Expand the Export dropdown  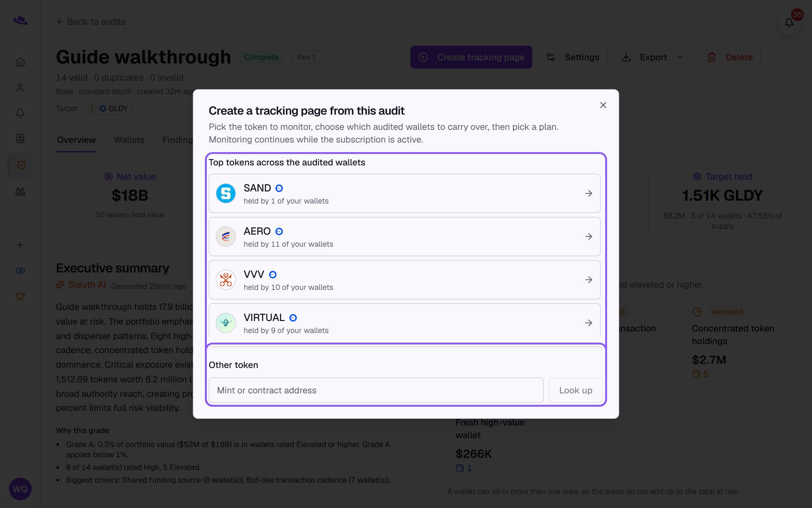coord(653,57)
